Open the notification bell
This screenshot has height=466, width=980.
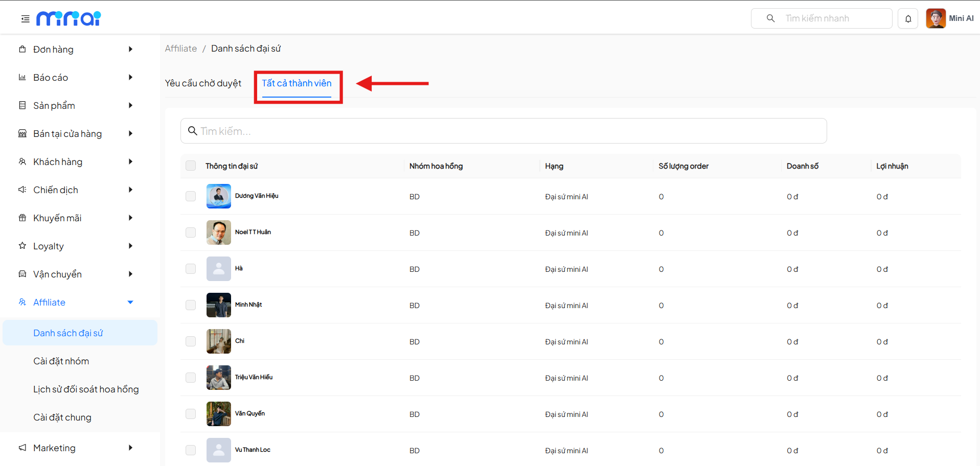tap(908, 19)
